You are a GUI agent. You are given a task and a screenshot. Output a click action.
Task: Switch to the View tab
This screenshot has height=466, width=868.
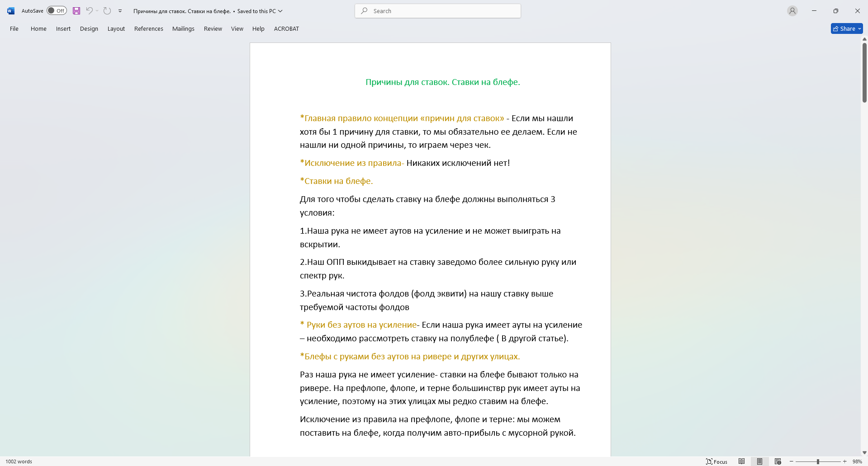[237, 28]
